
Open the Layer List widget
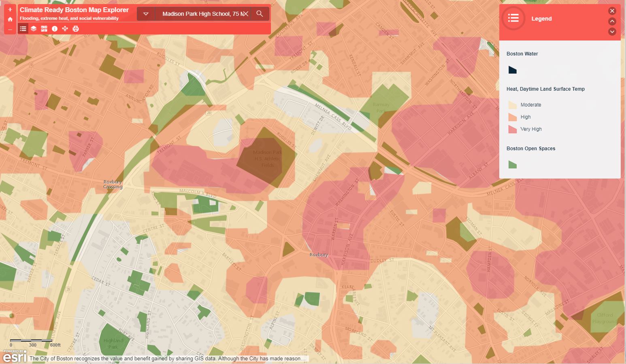click(34, 29)
